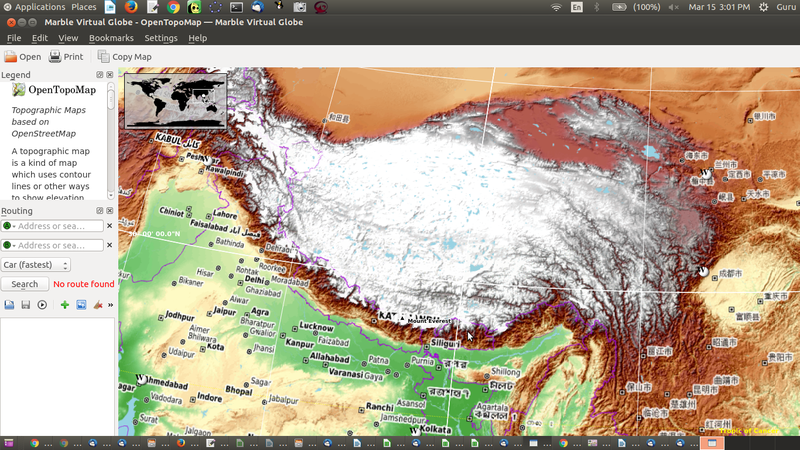Open the Bookmarks menu
The height and width of the screenshot is (450, 800).
111,38
